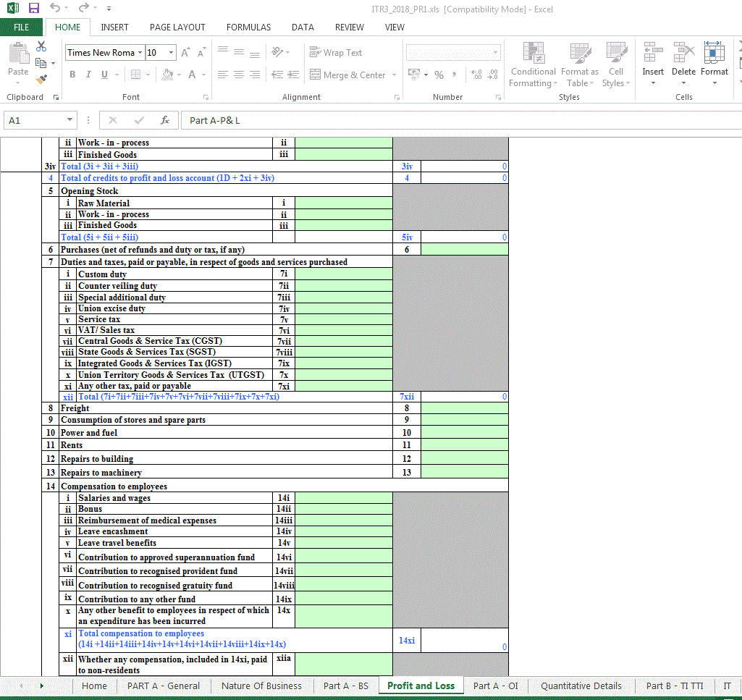Click the Borders icon

point(136,75)
